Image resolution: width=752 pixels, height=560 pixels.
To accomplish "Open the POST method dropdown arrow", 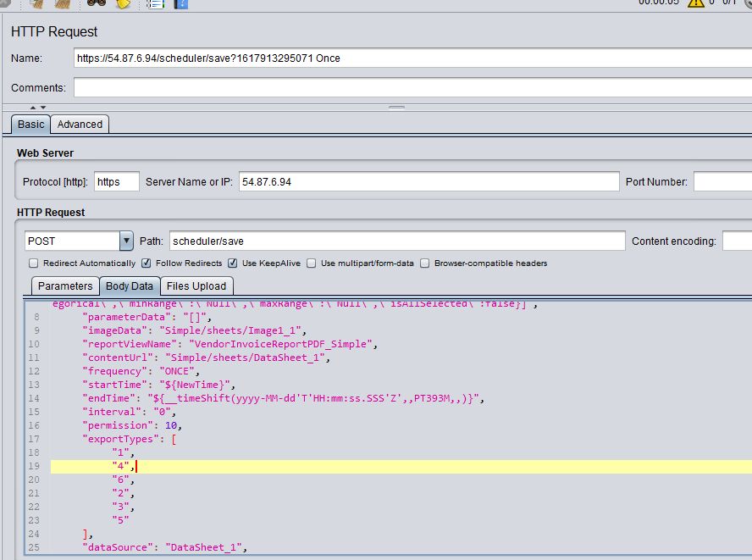I will (x=126, y=241).
